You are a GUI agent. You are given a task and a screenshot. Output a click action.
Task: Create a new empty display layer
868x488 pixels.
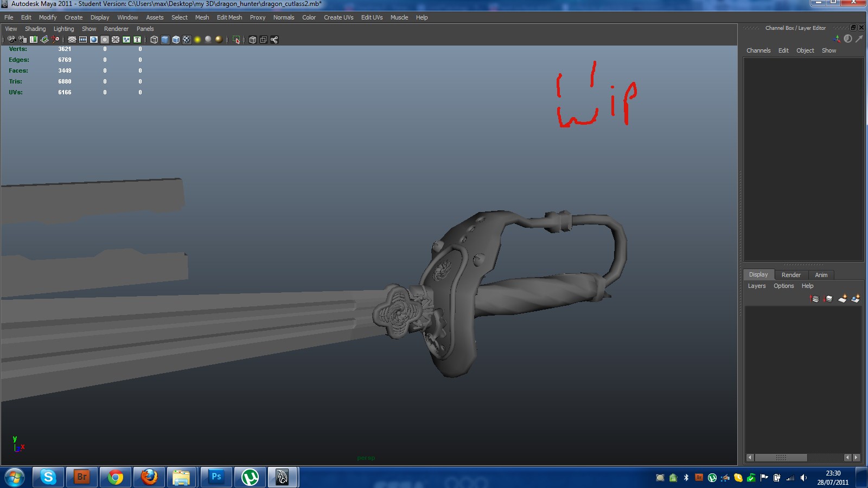click(x=842, y=299)
